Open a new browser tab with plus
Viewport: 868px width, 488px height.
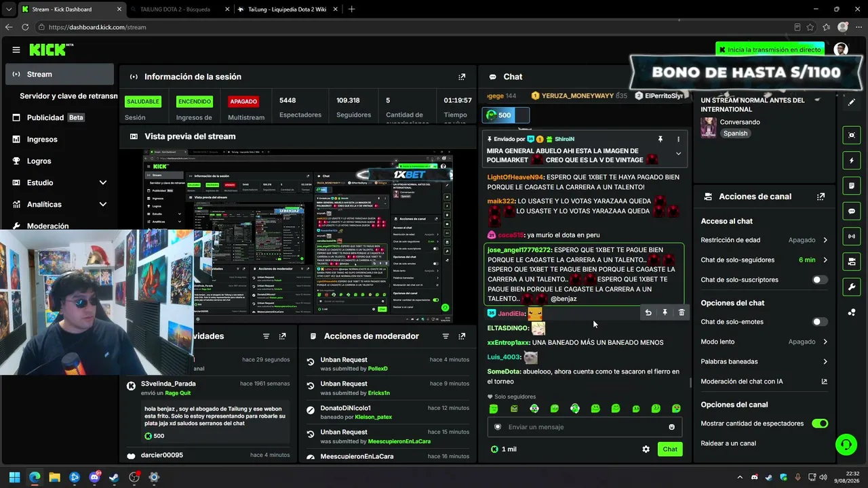[351, 9]
